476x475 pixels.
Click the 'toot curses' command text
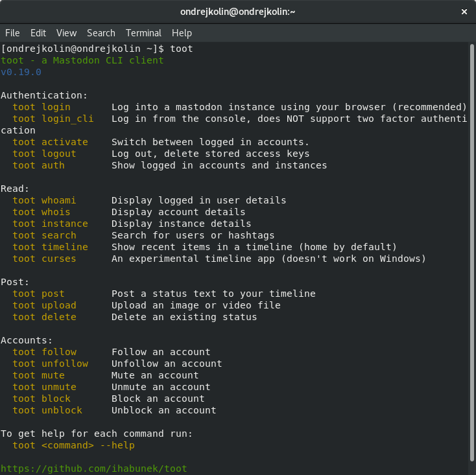(44, 259)
